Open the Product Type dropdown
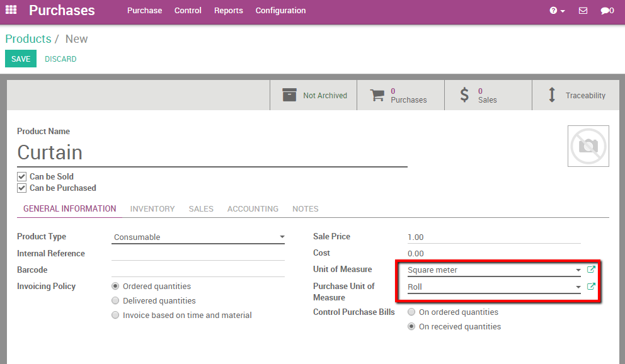Screen dimensions: 625x364 pos(281,237)
